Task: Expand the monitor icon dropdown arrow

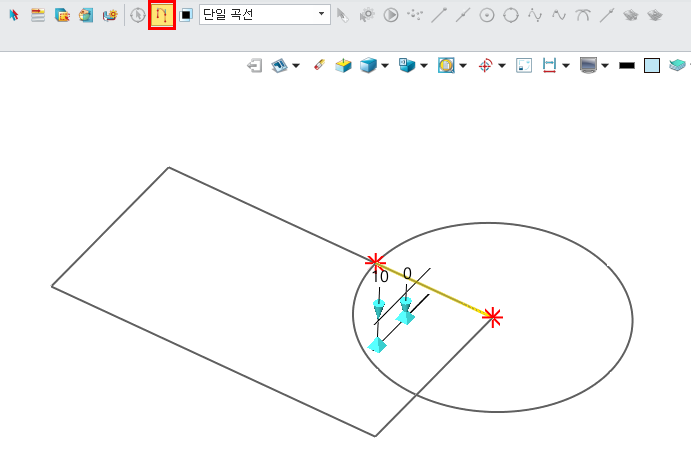Action: tap(606, 66)
